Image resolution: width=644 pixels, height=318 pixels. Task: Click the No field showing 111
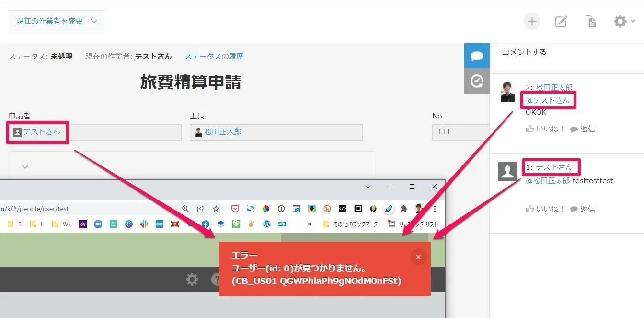tap(460, 132)
